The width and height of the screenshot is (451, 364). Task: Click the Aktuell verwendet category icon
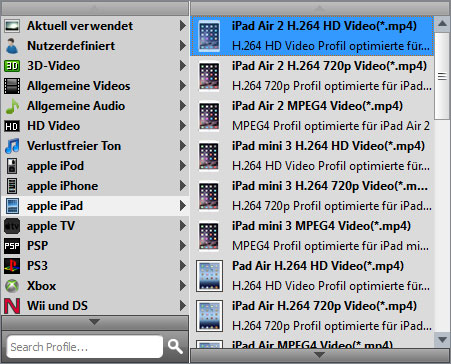tap(12, 26)
